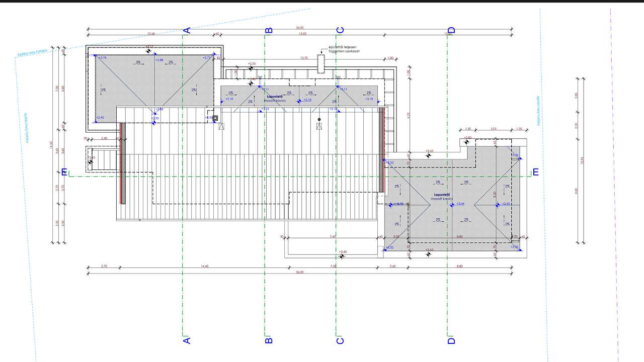Select the 2.60 dimension text
Viewport: 644px width, 362px height.
(x=392, y=265)
